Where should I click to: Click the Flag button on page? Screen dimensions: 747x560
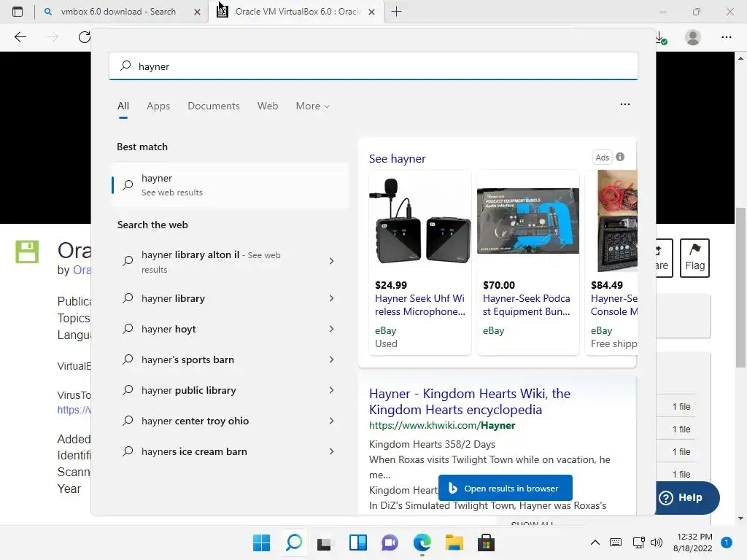coord(694,257)
